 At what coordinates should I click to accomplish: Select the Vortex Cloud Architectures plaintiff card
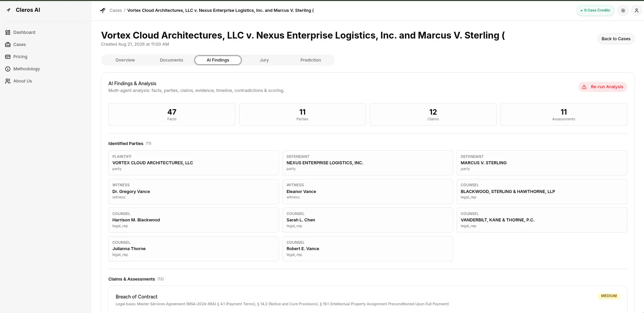coord(193,163)
